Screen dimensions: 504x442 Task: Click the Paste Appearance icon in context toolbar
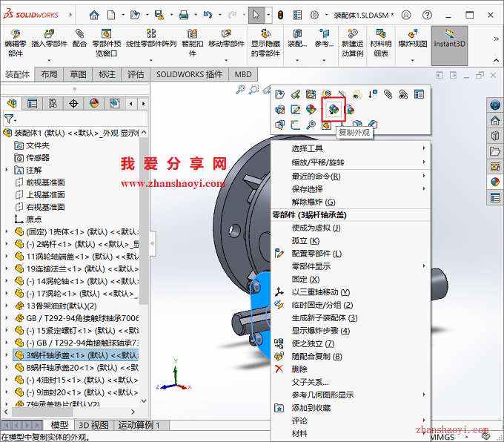click(350, 110)
